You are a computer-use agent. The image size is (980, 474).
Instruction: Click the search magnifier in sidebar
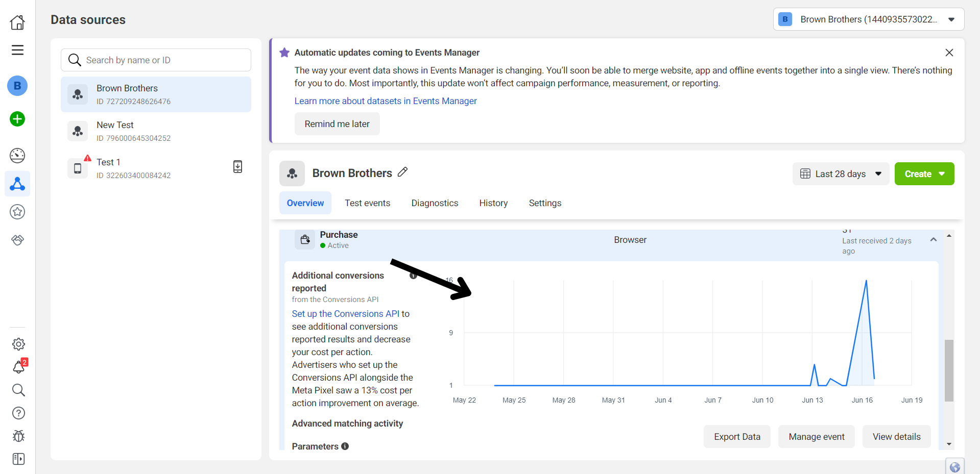tap(18, 390)
